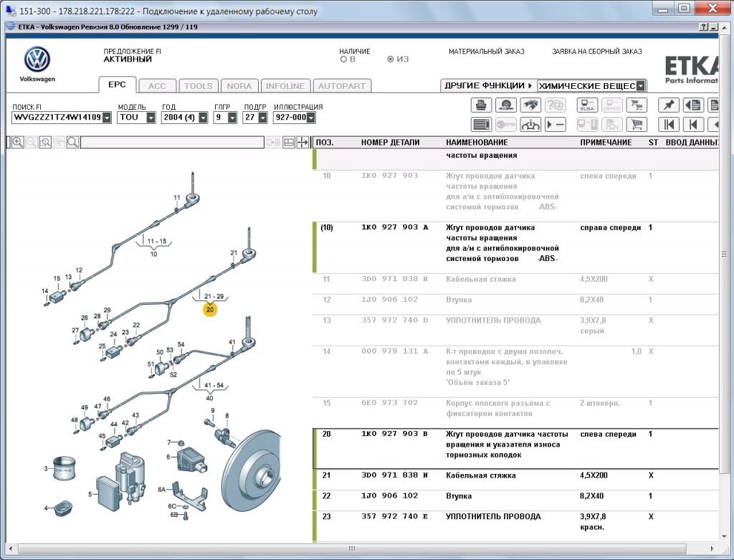Image resolution: width=734 pixels, height=560 pixels.
Task: Click the pushpin icon
Action: pos(669,105)
